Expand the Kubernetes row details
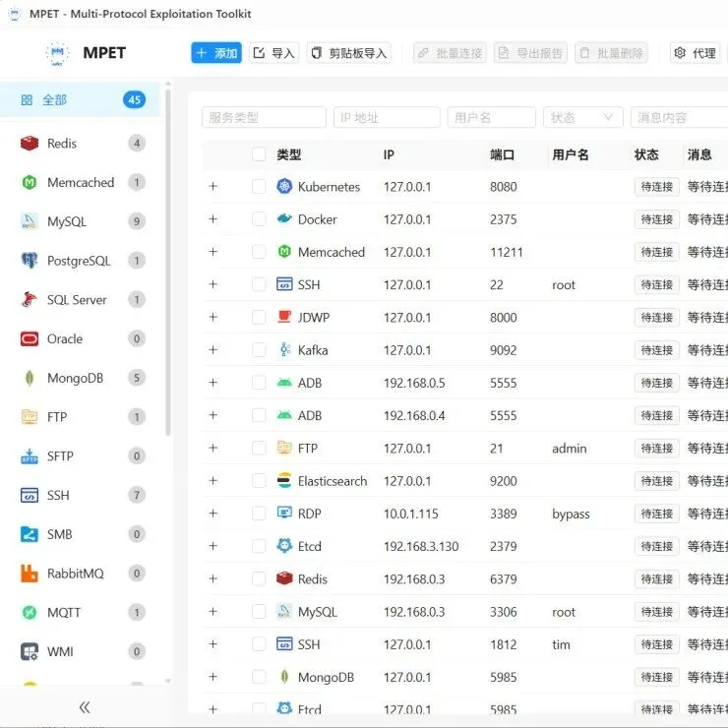The height and width of the screenshot is (728, 728). (x=213, y=186)
